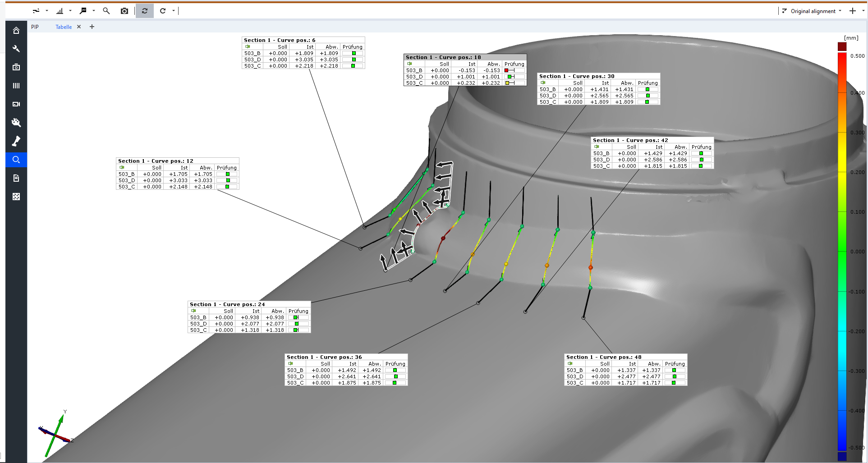The width and height of the screenshot is (868, 463).
Task: Open the Report document workspace icon
Action: click(16, 178)
